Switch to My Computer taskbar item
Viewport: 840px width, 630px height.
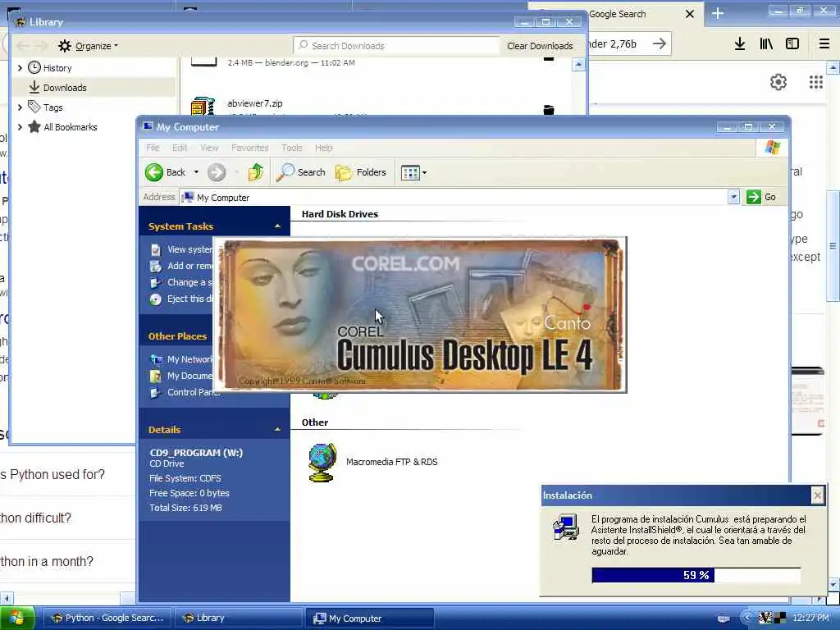click(370, 619)
